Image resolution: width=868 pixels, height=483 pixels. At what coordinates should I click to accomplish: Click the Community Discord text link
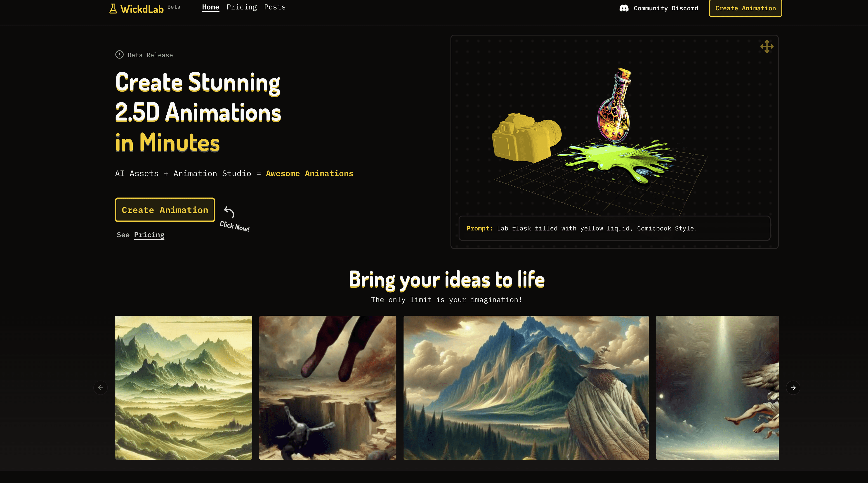click(666, 8)
